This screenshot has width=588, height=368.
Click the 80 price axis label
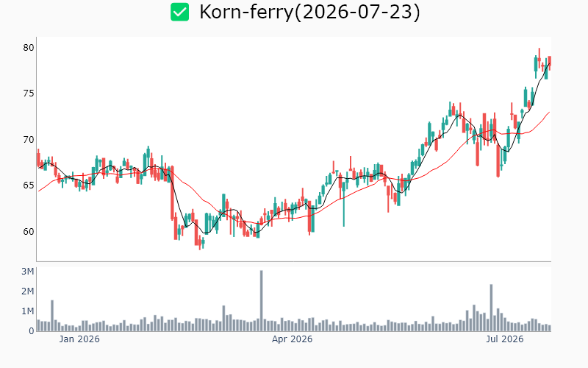(x=29, y=48)
